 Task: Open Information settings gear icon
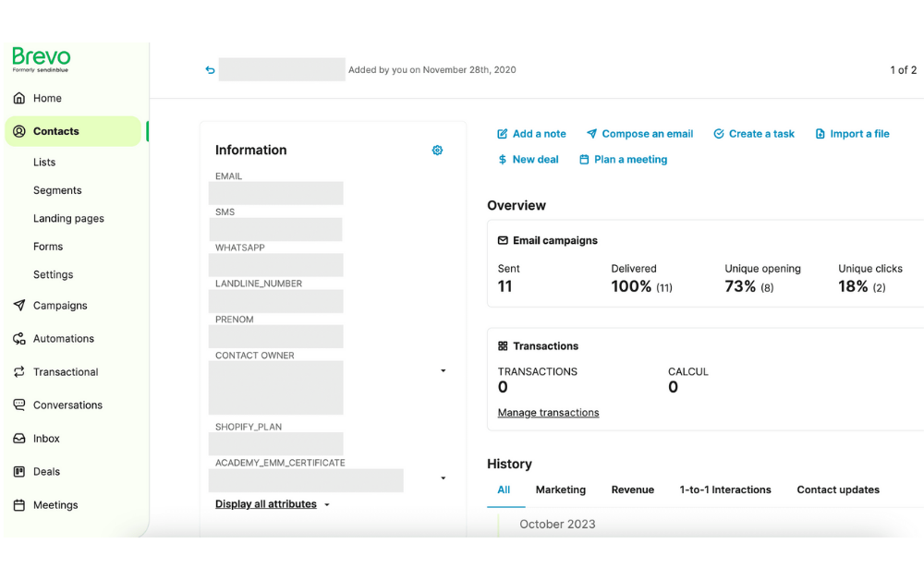click(x=437, y=151)
